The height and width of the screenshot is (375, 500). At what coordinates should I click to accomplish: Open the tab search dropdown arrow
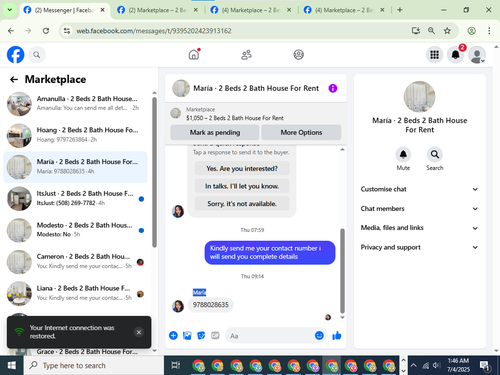point(10,10)
